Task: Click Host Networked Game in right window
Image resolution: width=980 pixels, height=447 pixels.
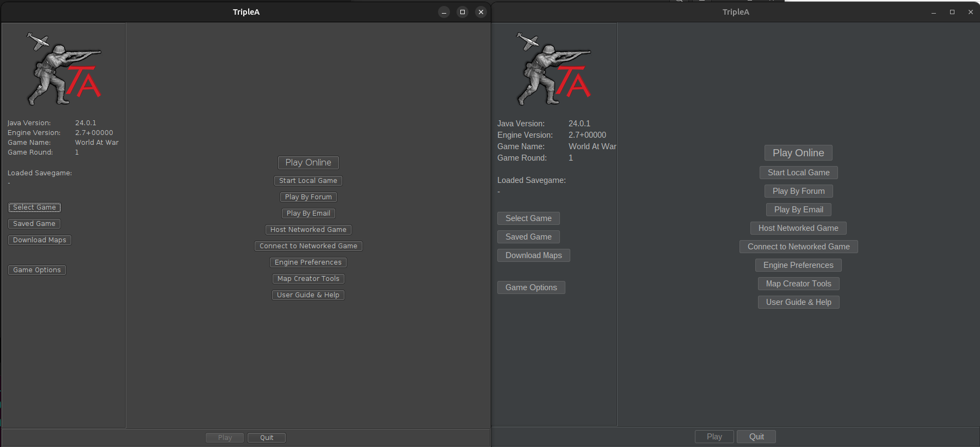Action: click(x=798, y=228)
